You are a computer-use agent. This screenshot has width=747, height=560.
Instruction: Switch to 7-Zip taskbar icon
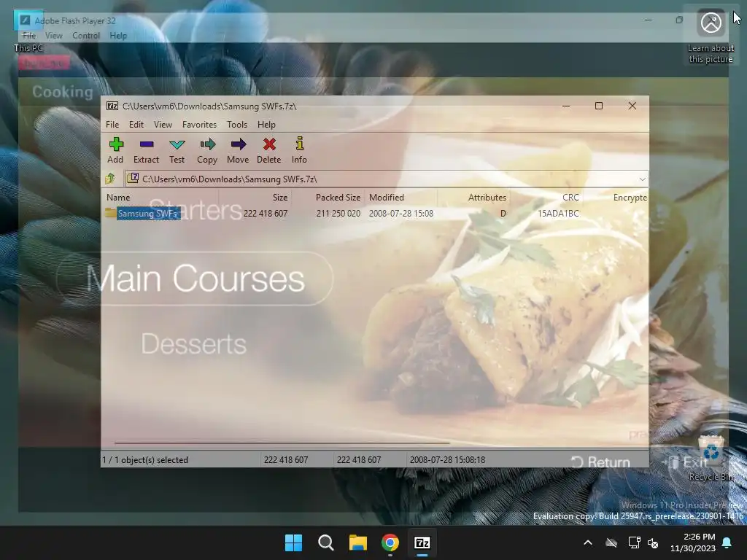pyautogui.click(x=422, y=542)
